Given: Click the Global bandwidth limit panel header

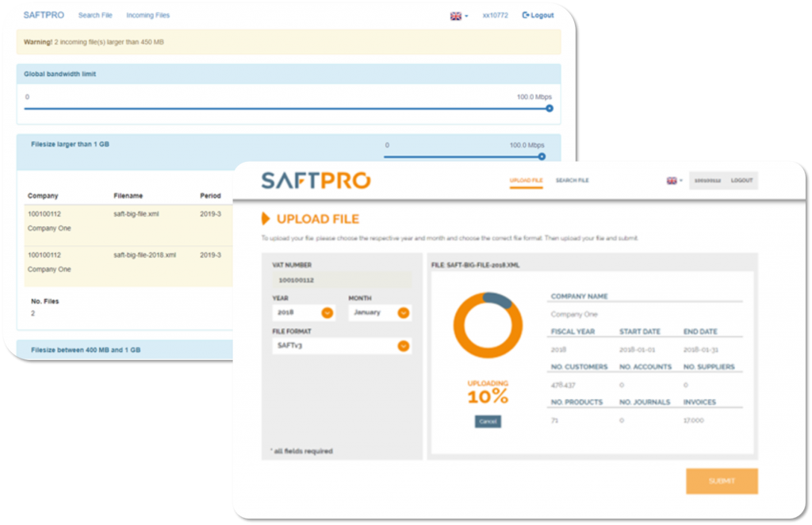Looking at the screenshot, I should (x=289, y=74).
